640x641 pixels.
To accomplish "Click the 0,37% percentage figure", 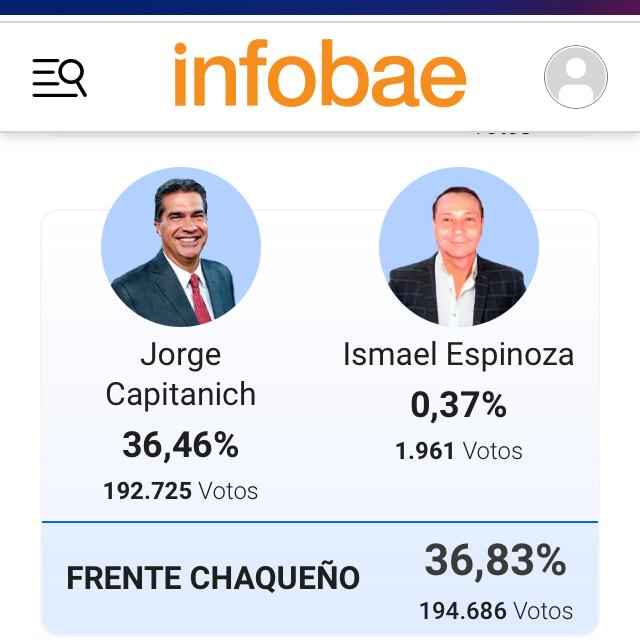I will pyautogui.click(x=458, y=405).
